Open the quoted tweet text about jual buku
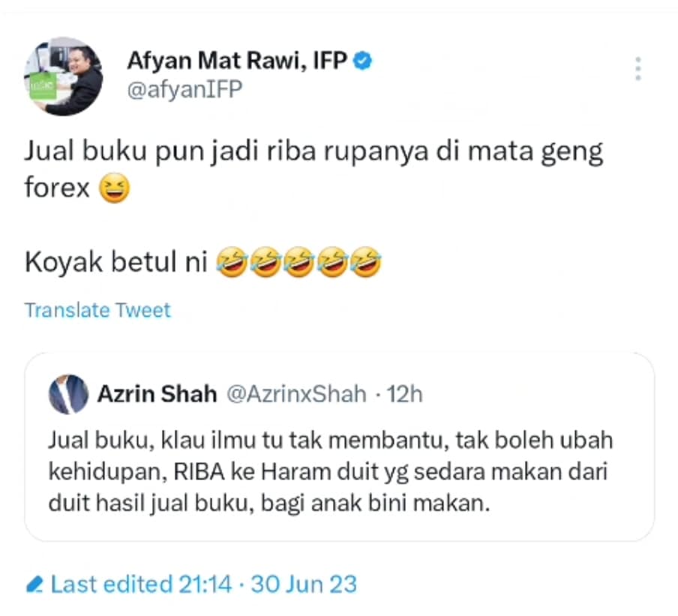 (330, 471)
